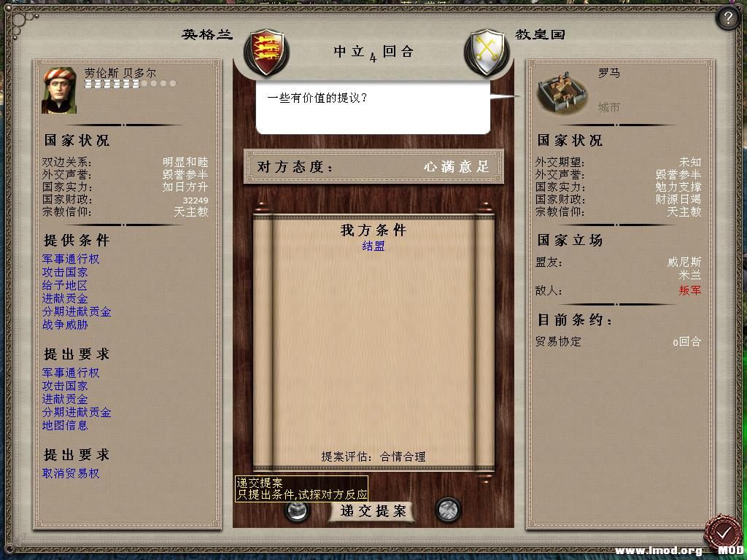Click the diplomat skill rating dots

point(131,84)
